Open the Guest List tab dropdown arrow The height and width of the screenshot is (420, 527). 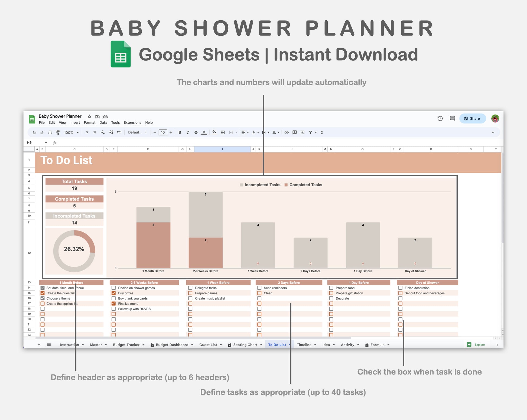pos(221,345)
